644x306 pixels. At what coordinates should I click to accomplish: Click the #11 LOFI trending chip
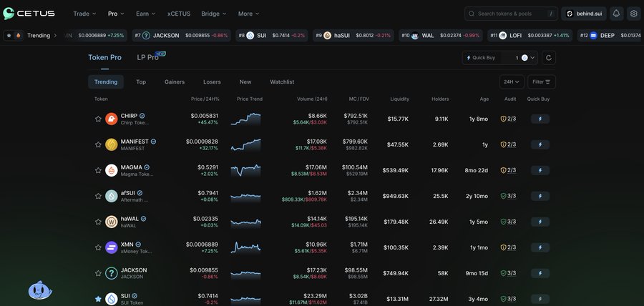click(530, 36)
